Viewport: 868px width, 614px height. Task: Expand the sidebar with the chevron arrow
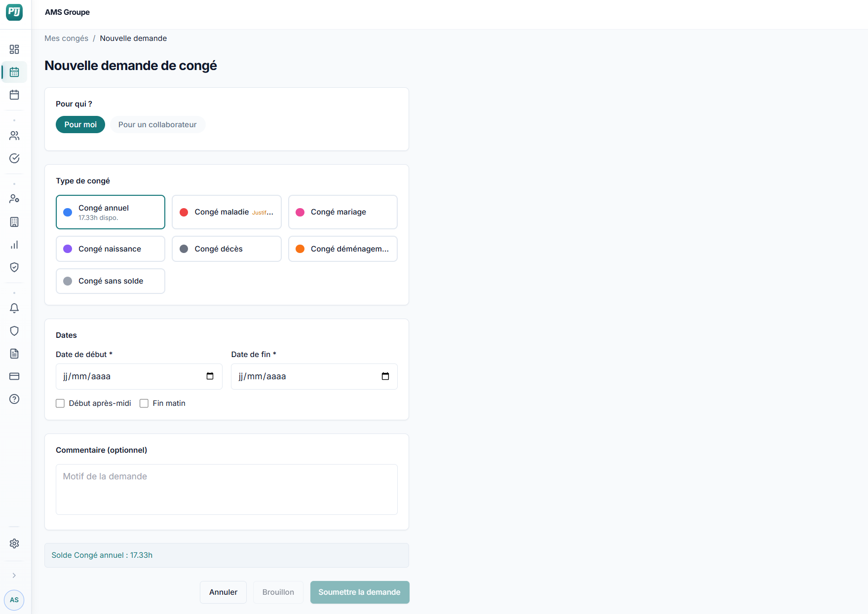point(14,576)
